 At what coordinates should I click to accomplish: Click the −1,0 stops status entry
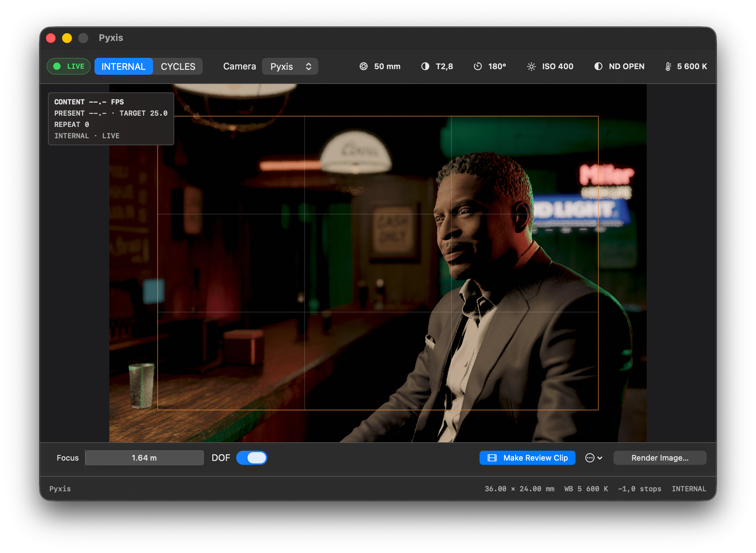coord(640,489)
